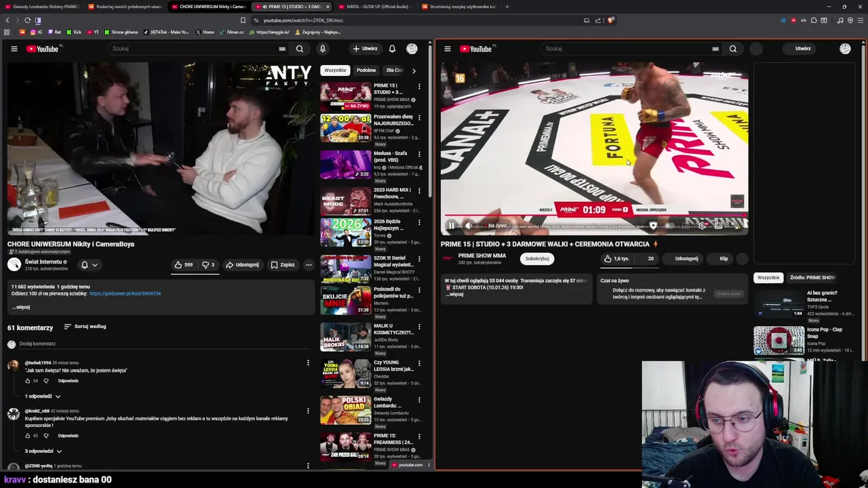
Task: Toggle theater mode in right video player
Action: 718,226
